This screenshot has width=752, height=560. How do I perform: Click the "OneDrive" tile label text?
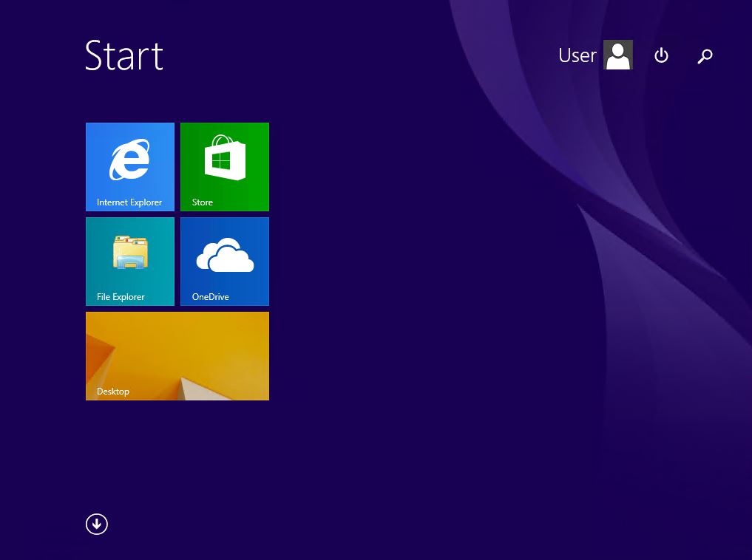point(211,297)
